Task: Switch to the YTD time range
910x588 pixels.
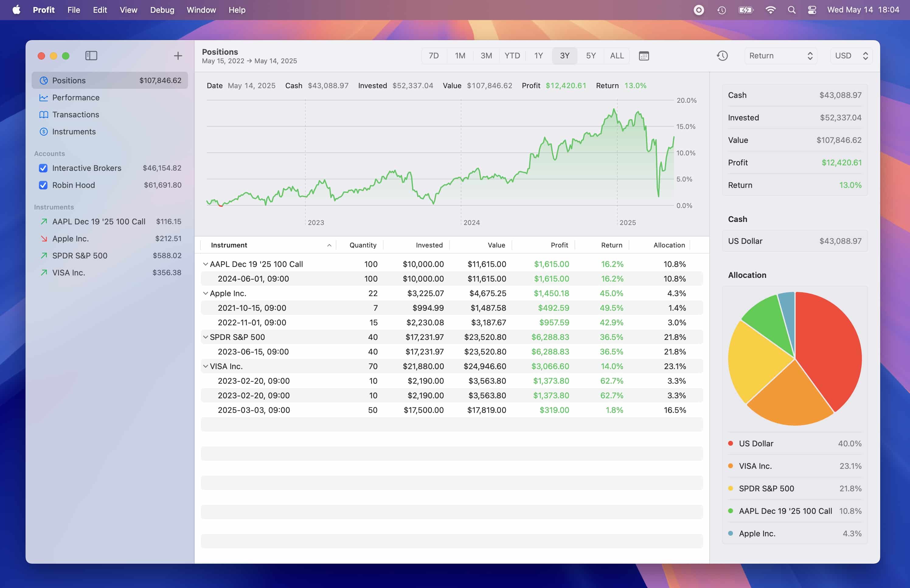Action: [x=512, y=56]
